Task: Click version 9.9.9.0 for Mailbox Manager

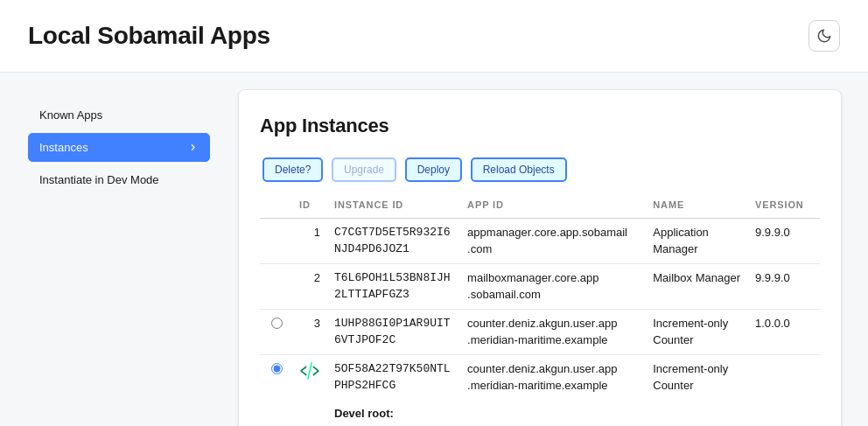Action: (x=773, y=277)
